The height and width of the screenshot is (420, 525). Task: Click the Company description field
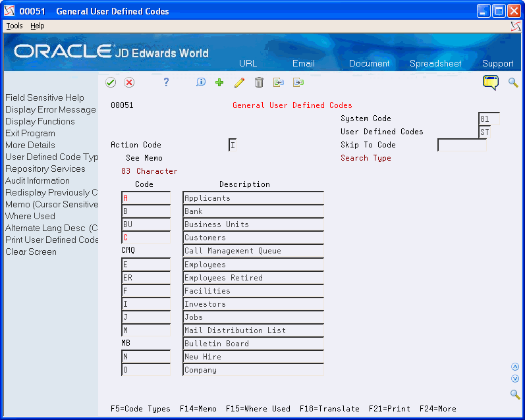tap(253, 370)
